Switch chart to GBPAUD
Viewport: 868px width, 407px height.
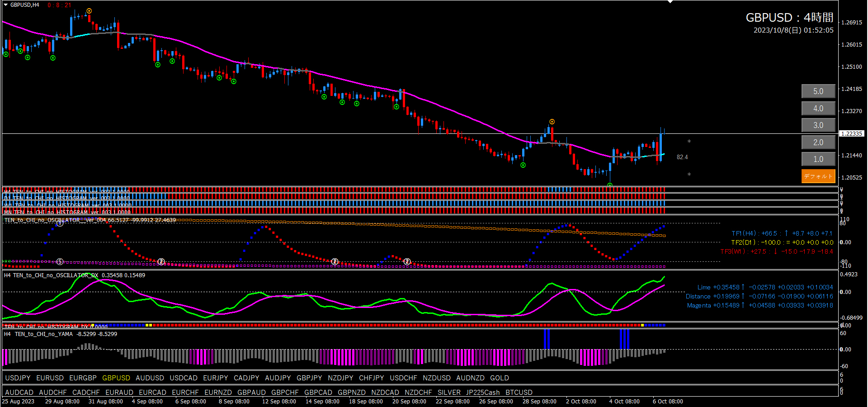point(251,393)
